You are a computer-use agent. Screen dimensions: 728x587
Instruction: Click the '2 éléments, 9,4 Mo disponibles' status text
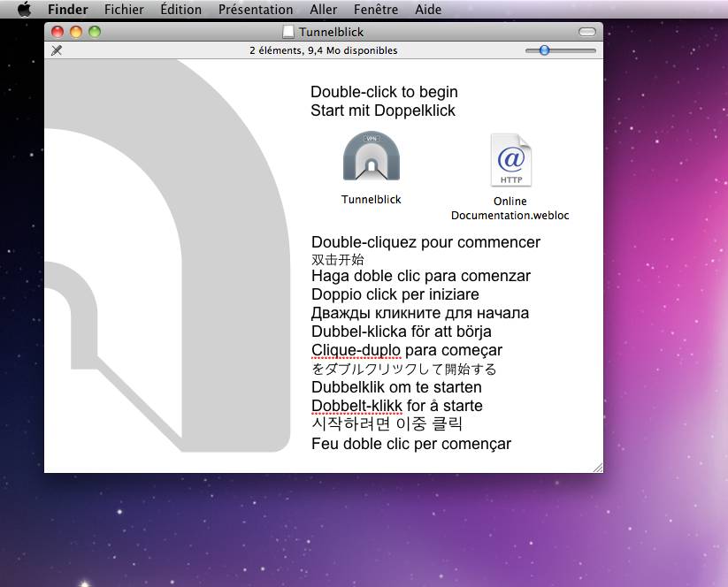pyautogui.click(x=324, y=50)
